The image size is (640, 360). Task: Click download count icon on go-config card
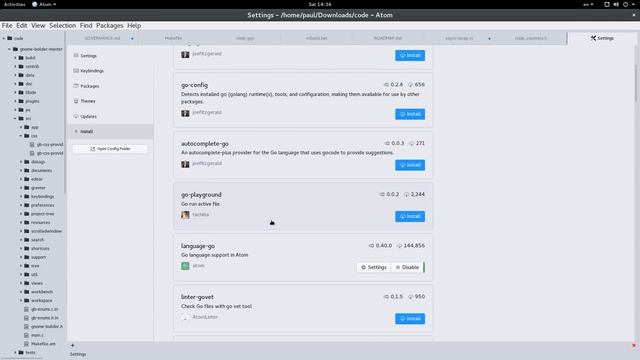point(411,84)
